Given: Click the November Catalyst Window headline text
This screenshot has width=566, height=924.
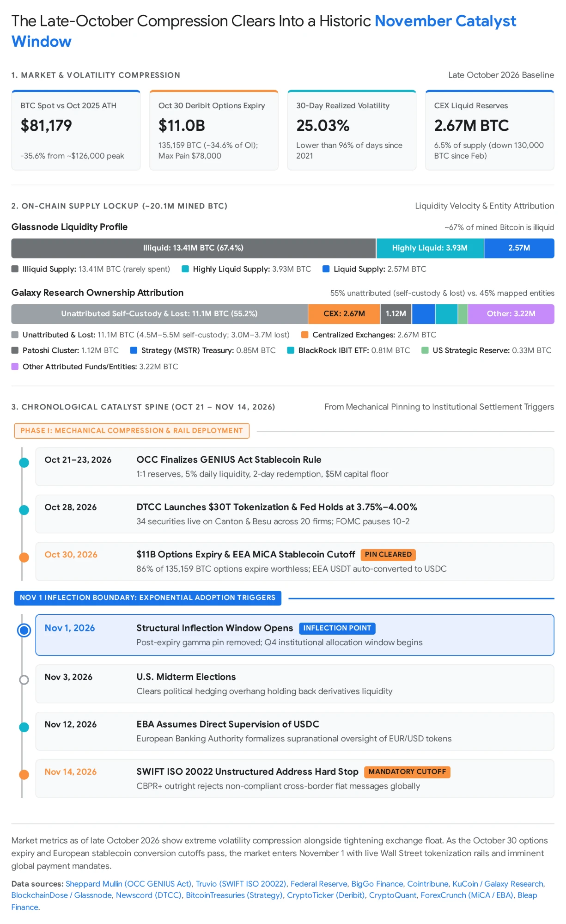Looking at the screenshot, I should click(x=264, y=31).
